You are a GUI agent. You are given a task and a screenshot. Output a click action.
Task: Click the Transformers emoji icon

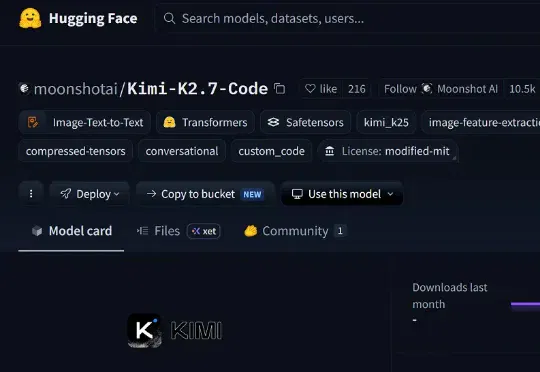pos(169,122)
